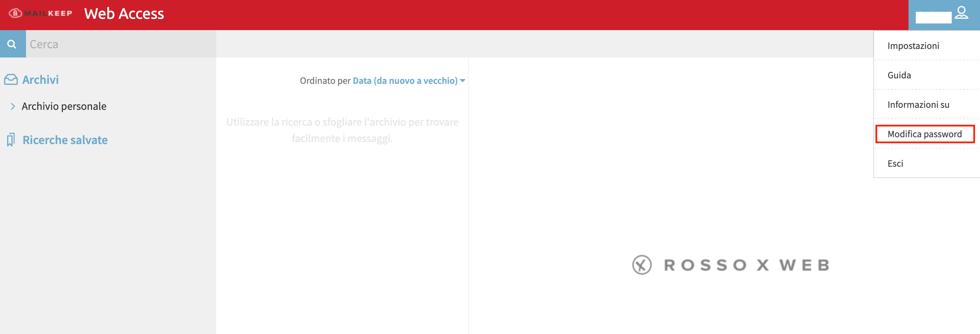
Task: Click the Web Access title
Action: tap(124, 14)
